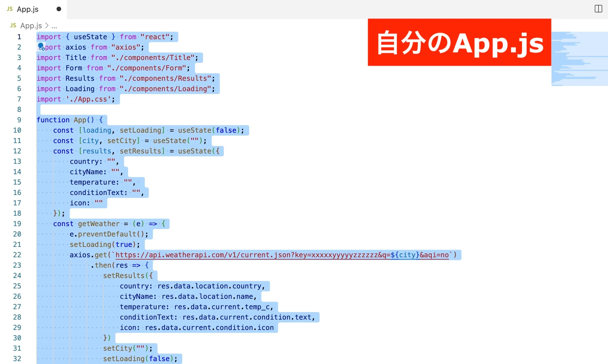
Task: Click 'cityName: ""' on line 14
Action: 95,172
